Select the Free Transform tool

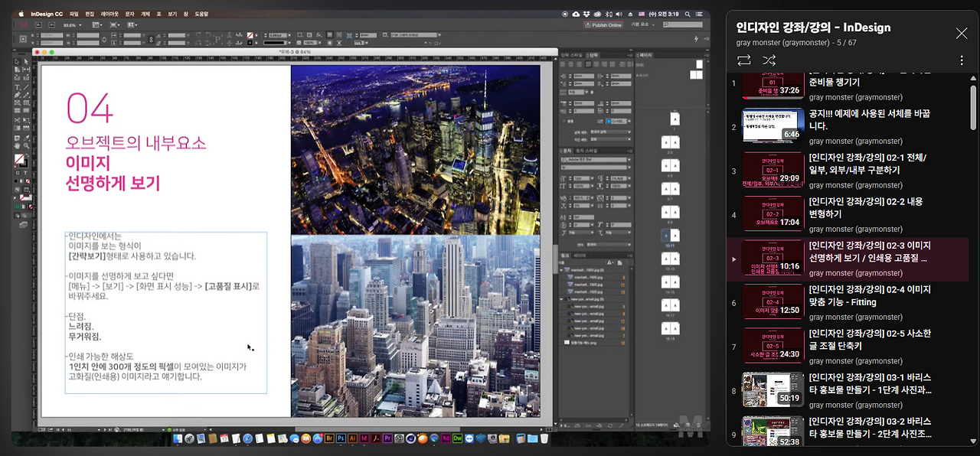click(x=26, y=120)
